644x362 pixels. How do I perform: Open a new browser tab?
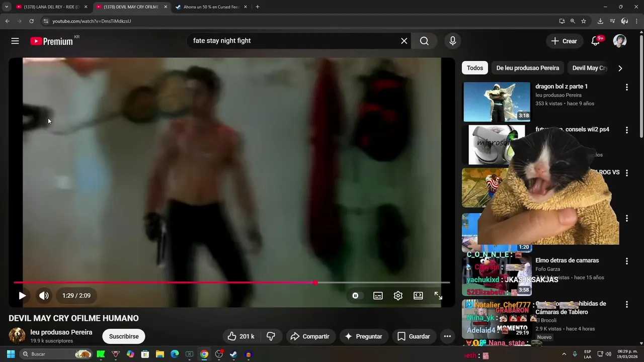click(257, 7)
